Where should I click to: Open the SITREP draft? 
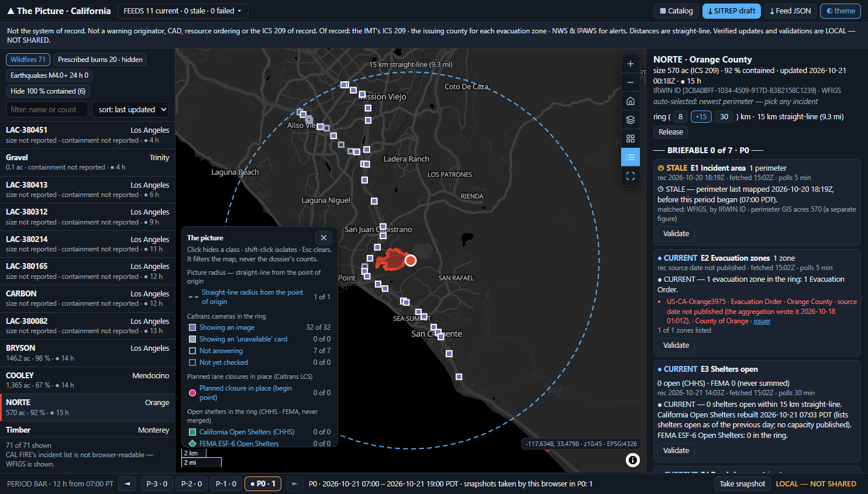(x=731, y=11)
